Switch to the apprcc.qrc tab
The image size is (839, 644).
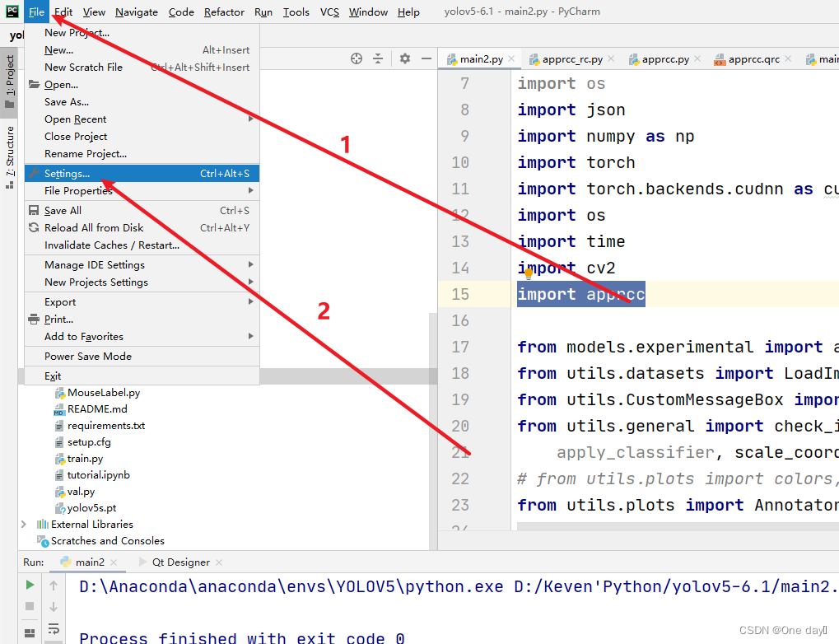coord(753,58)
